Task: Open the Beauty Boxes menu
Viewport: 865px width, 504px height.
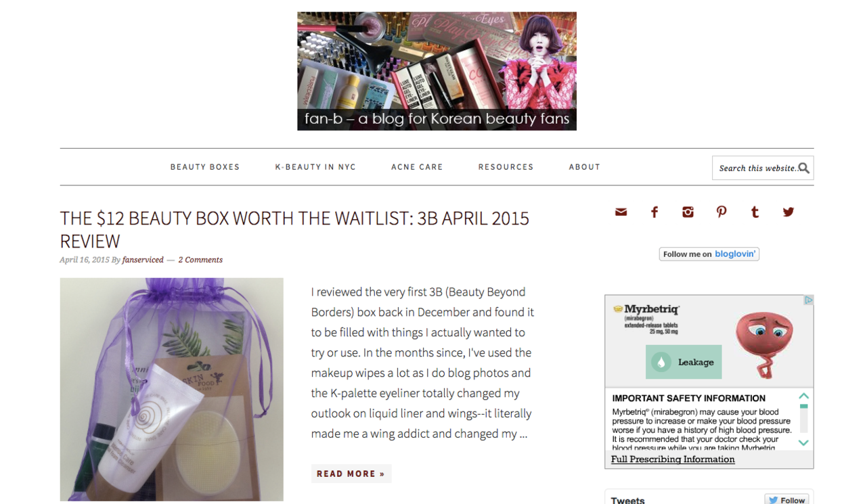Action: (x=205, y=167)
